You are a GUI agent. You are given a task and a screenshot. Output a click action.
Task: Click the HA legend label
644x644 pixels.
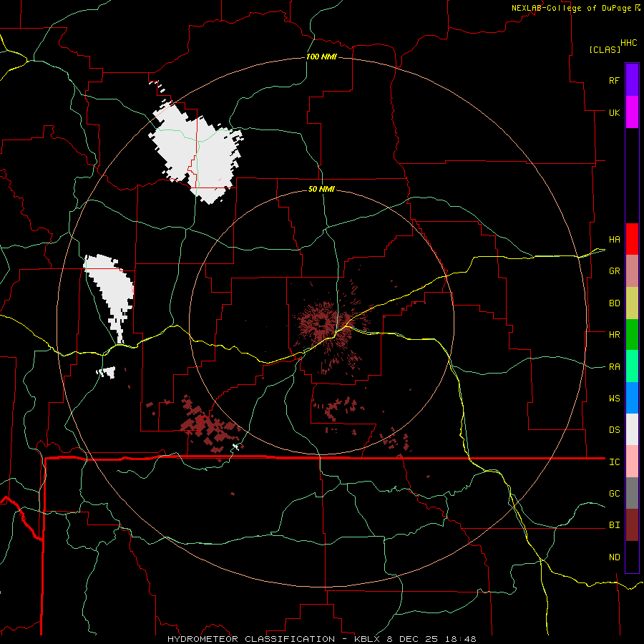pyautogui.click(x=614, y=239)
